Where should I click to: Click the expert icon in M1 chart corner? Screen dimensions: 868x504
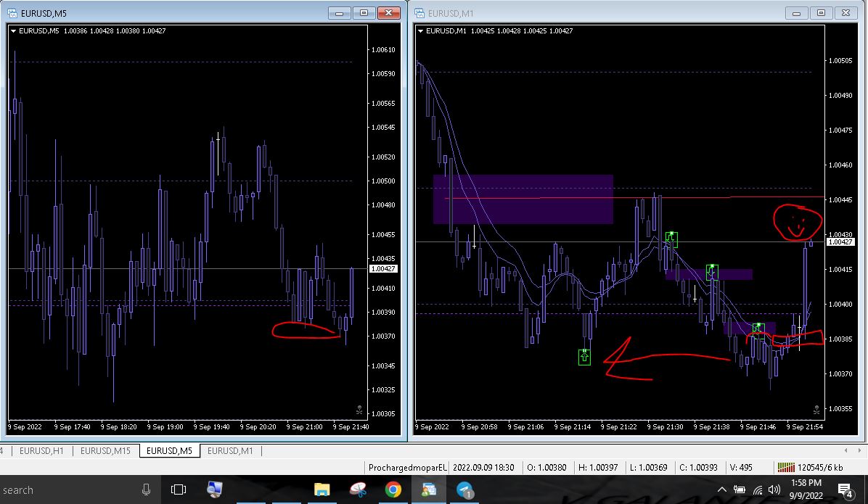coord(816,410)
